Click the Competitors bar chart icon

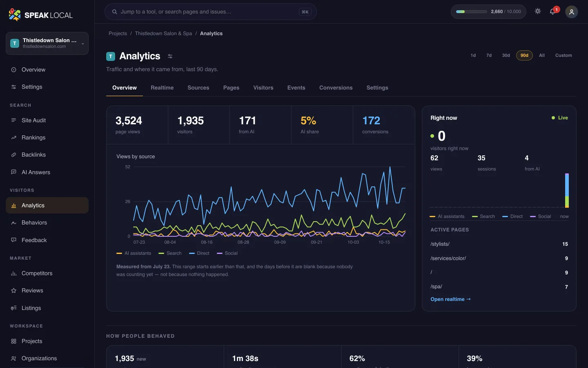(13, 274)
